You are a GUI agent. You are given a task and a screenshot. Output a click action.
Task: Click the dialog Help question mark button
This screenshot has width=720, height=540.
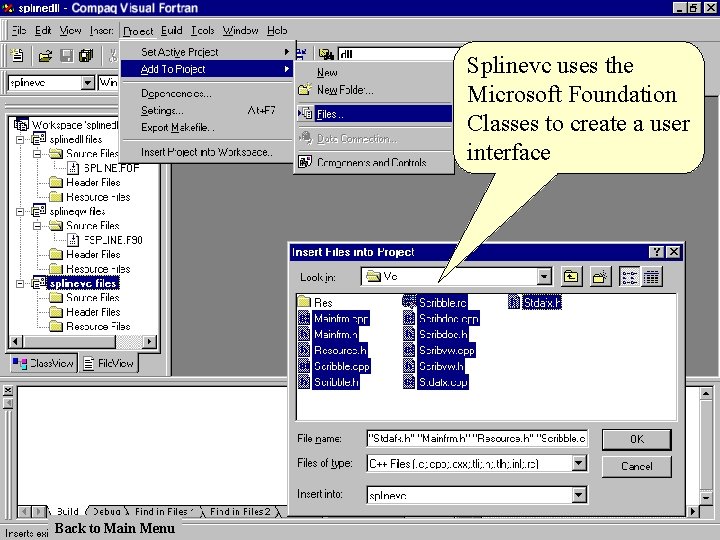657,252
